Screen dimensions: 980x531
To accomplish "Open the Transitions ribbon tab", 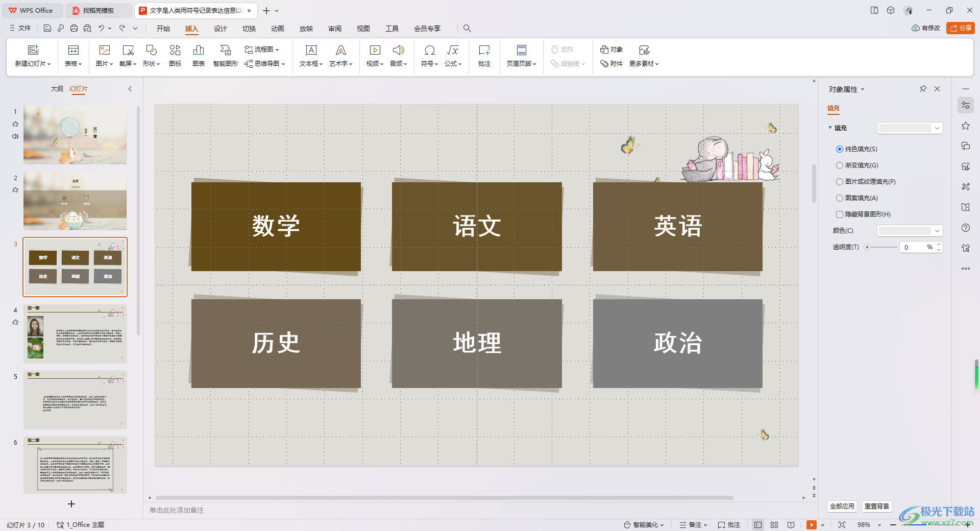I will 249,29.
